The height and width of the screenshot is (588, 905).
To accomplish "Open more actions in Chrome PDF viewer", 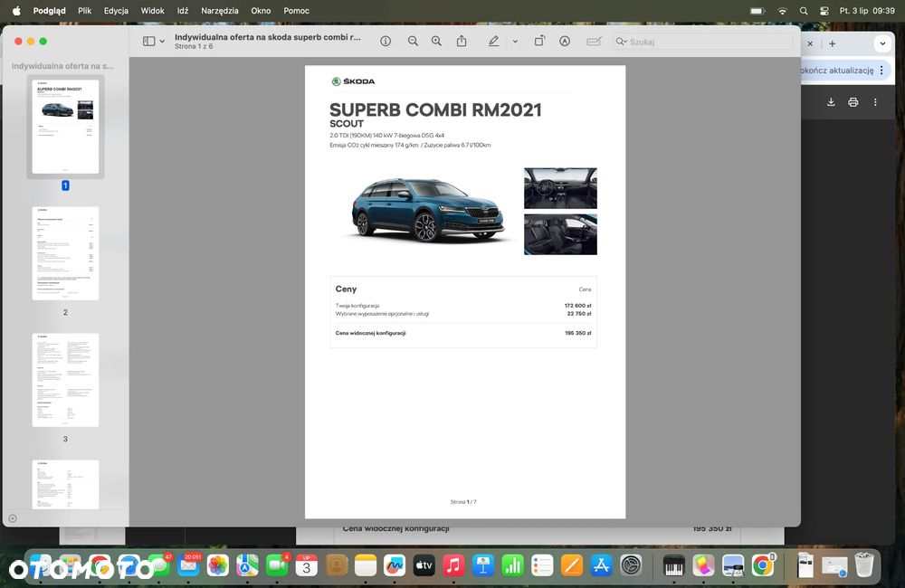I will click(875, 102).
